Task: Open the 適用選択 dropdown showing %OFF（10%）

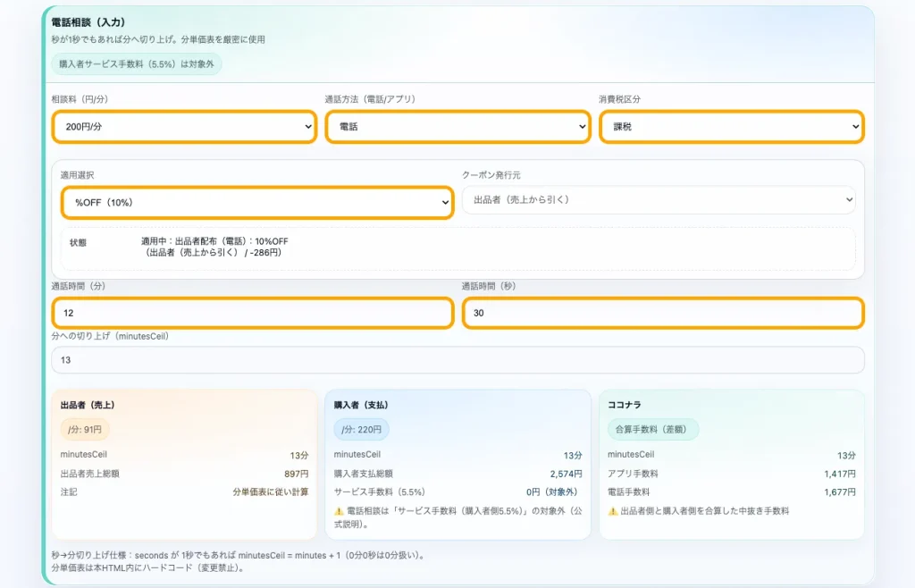Action: [x=256, y=203]
